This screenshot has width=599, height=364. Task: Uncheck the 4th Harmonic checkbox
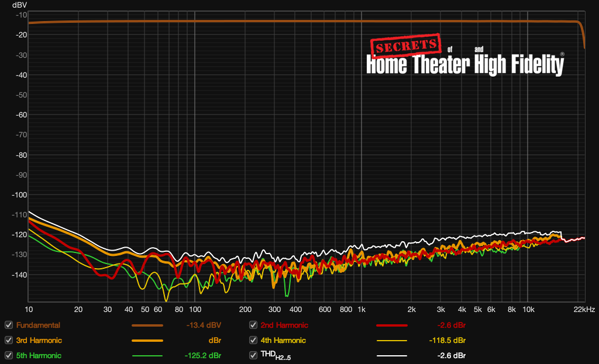(x=253, y=340)
